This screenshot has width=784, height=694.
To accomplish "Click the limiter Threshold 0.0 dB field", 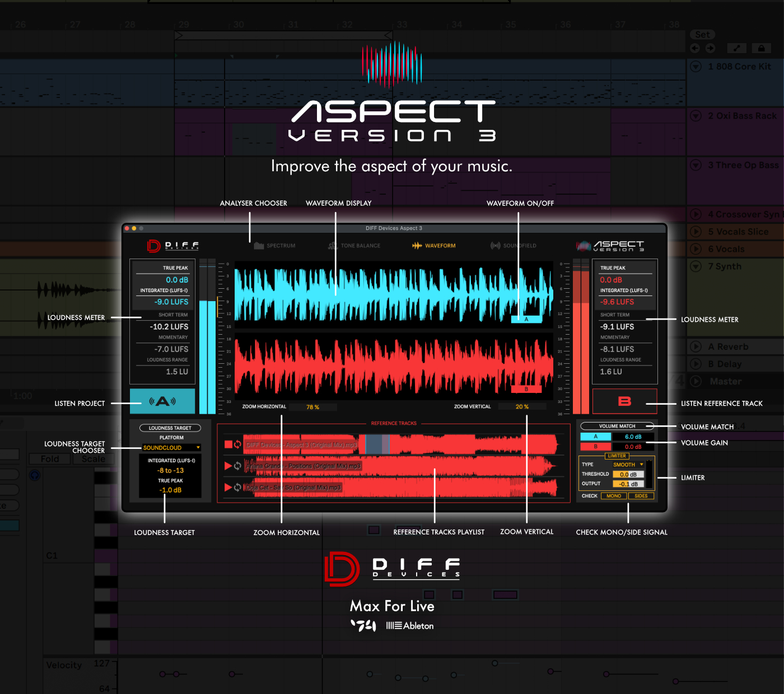I will 628,475.
